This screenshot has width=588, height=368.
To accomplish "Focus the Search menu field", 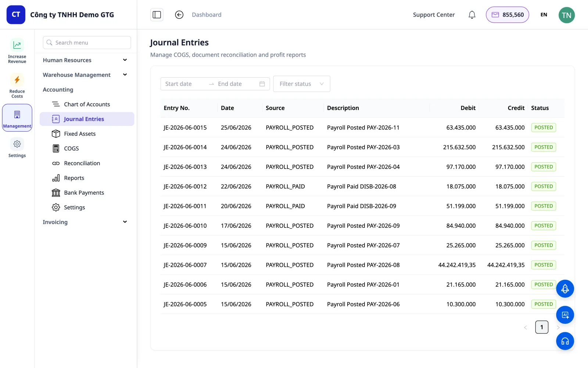I will click(x=87, y=43).
